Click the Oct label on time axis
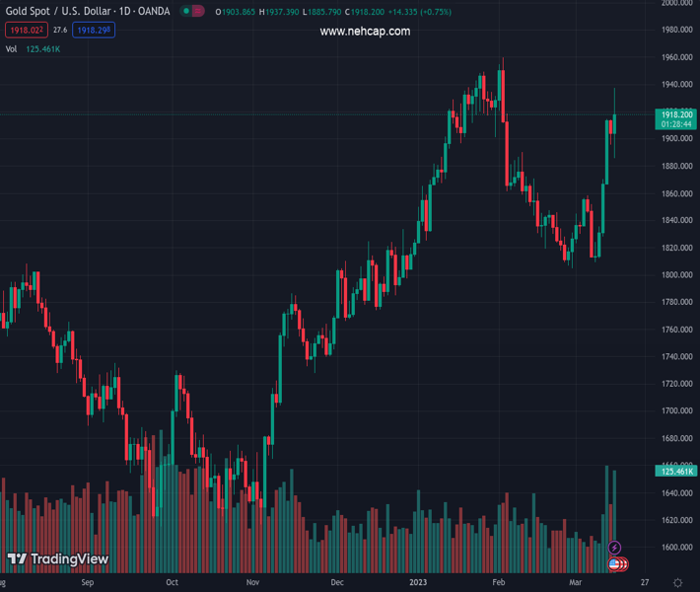Viewport: 700px width, 592px height. 173,583
